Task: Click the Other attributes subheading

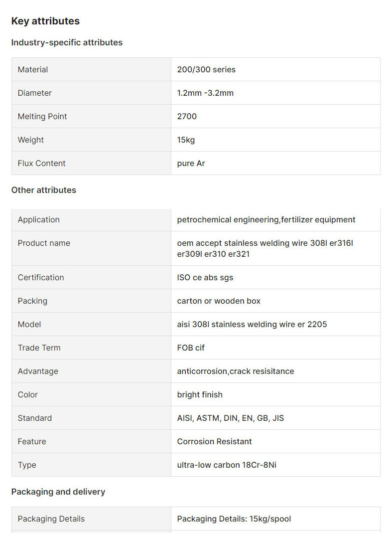Action: tap(44, 190)
